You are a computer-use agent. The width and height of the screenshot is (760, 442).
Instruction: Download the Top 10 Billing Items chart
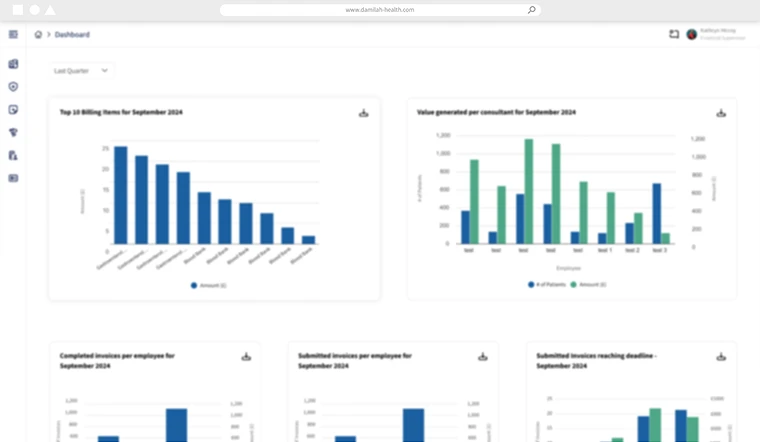[364, 113]
